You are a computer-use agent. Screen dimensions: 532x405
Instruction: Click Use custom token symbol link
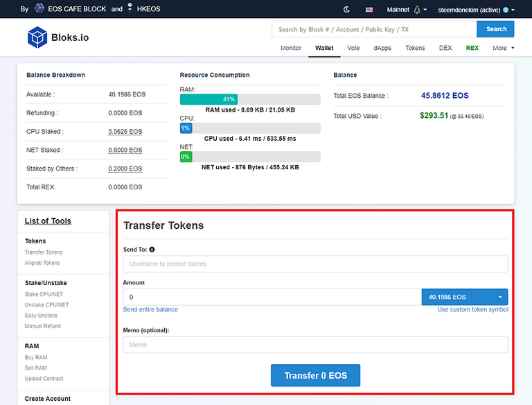[x=472, y=309]
